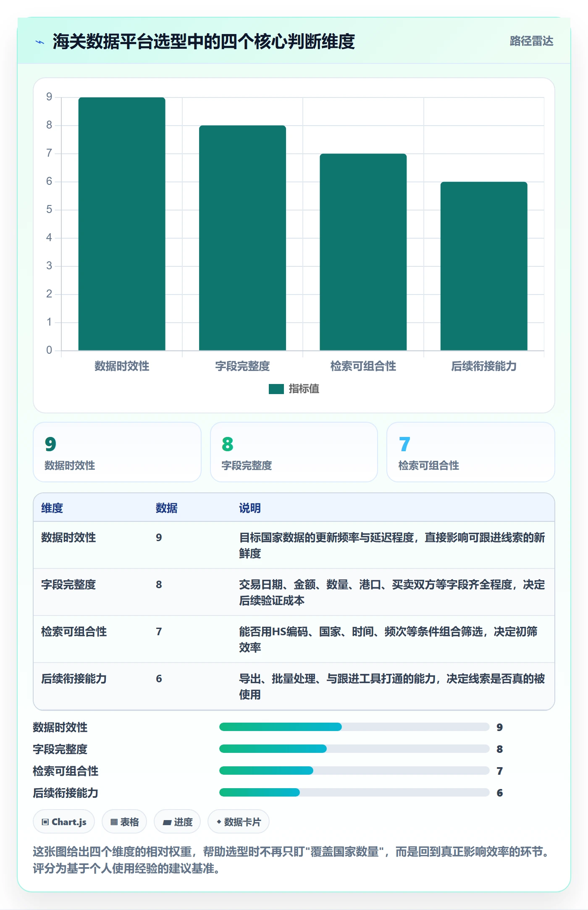Click the 检索可组合性 x-axis label
588x910 pixels.
(363, 366)
